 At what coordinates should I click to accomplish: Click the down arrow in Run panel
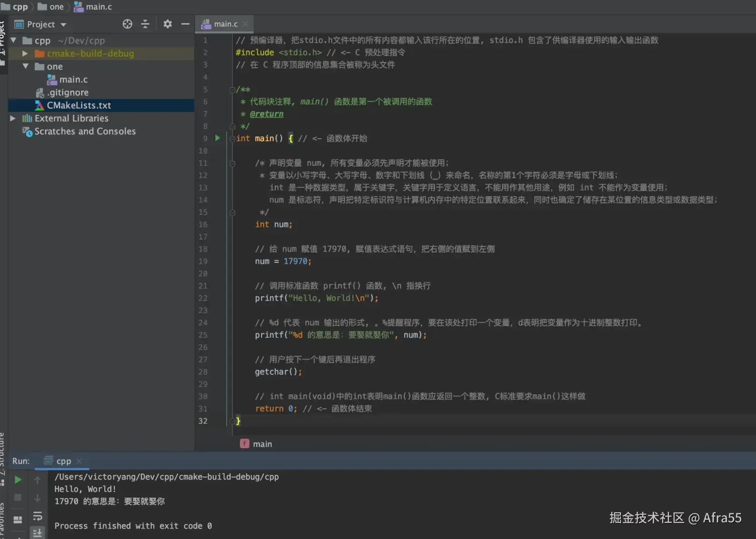tap(37, 498)
